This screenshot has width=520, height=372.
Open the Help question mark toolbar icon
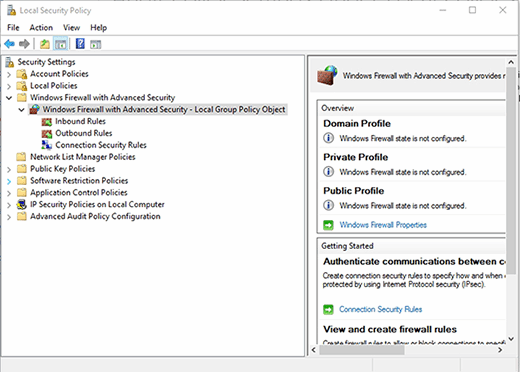point(80,44)
